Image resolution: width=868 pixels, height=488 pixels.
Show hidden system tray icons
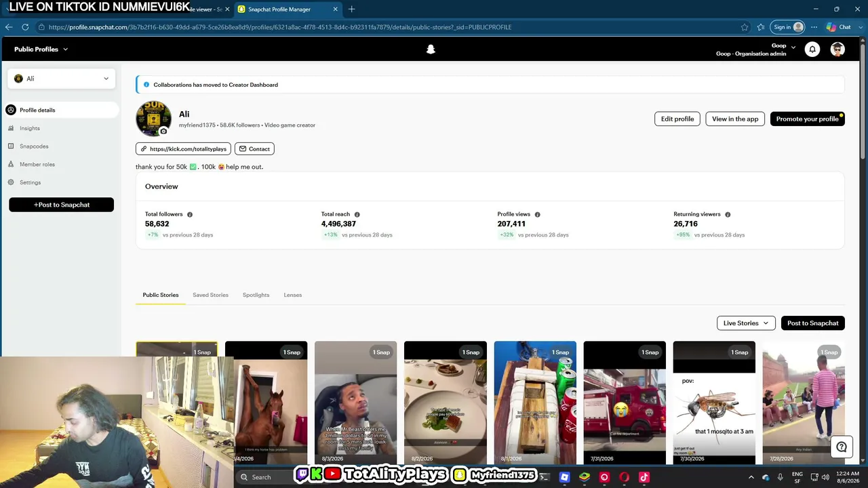pyautogui.click(x=751, y=477)
